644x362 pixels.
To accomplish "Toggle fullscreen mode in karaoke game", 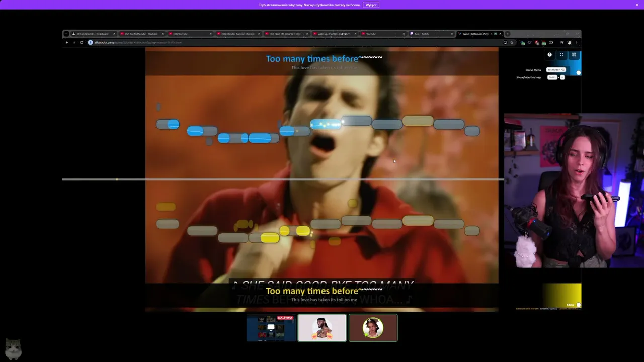I will coord(562,55).
